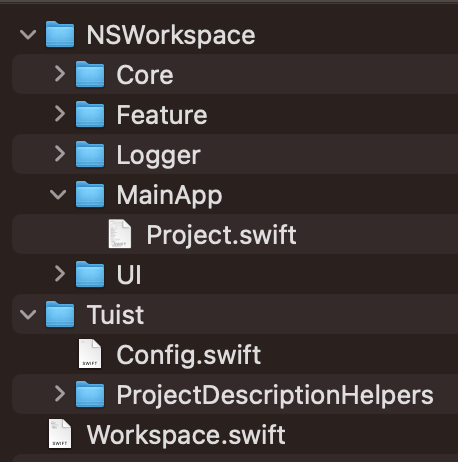Select the NSWorkspace row name
Viewport: 458px width, 462px height.
[171, 35]
